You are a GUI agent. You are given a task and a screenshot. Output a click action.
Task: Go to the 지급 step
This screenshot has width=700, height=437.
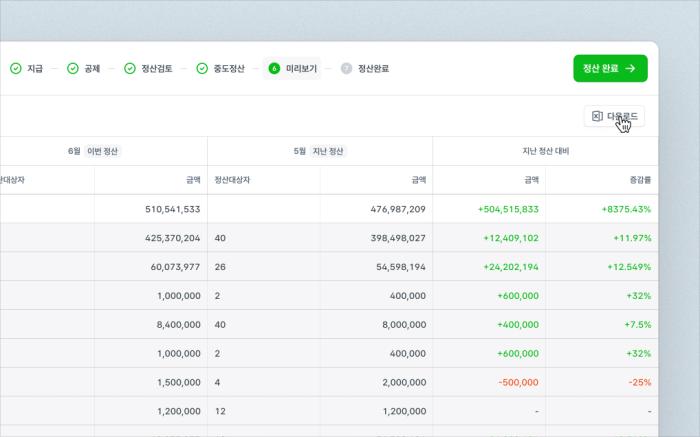[x=26, y=68]
